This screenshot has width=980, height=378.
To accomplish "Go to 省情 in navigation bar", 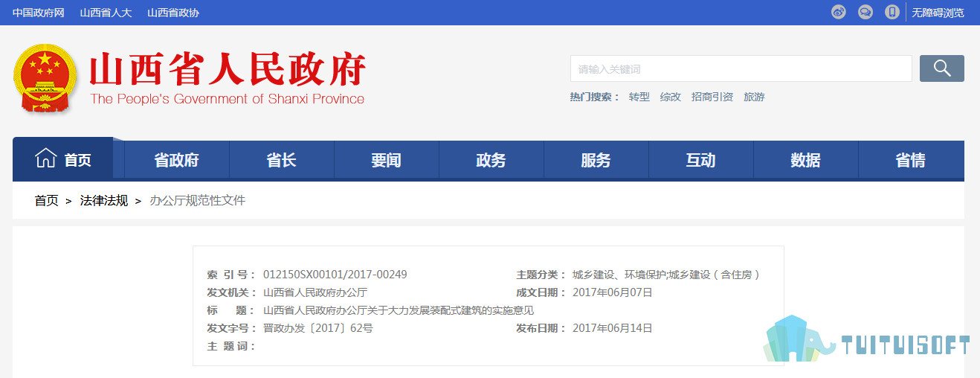I will click(911, 160).
